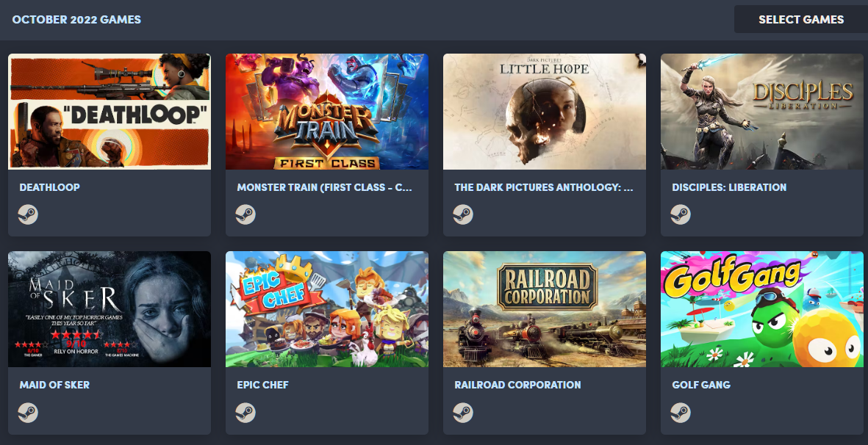
Task: Open the Epic Chef cover image
Action: (x=326, y=310)
